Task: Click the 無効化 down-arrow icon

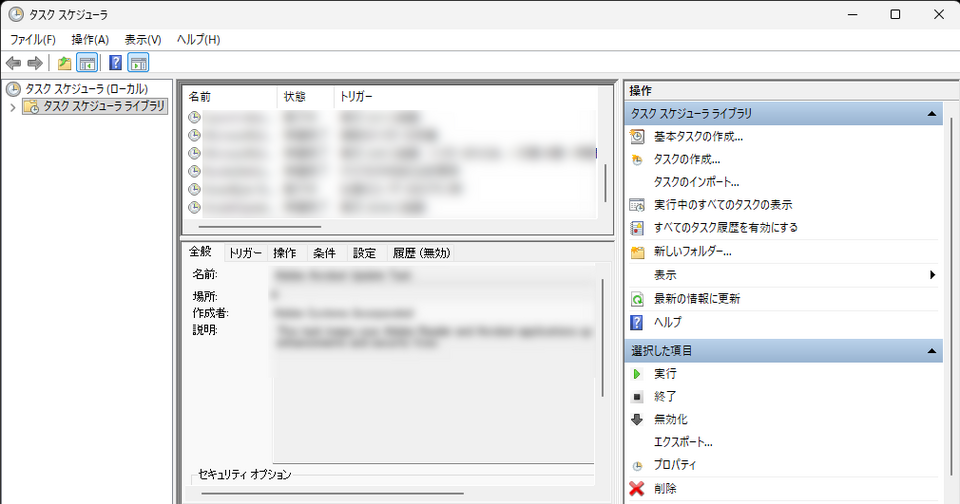Action: tap(637, 419)
